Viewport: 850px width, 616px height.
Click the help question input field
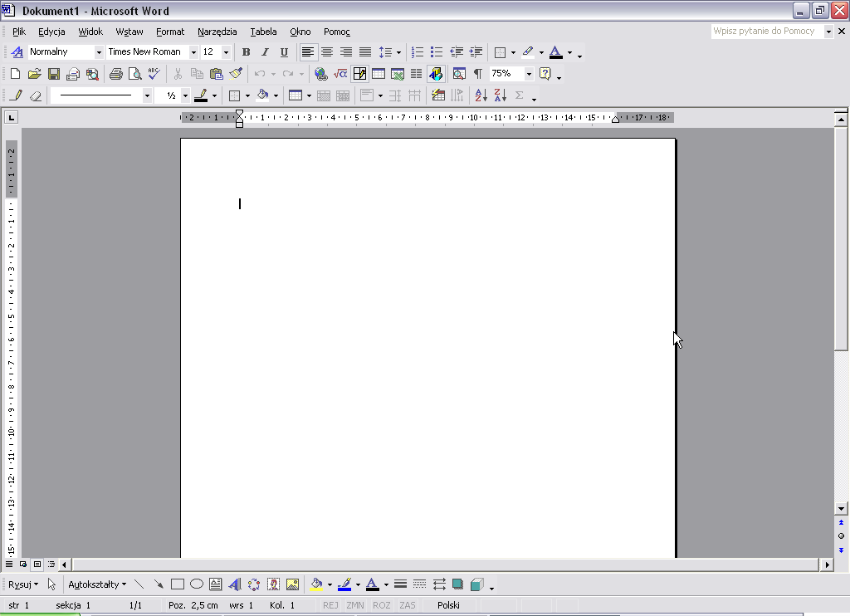click(x=766, y=31)
